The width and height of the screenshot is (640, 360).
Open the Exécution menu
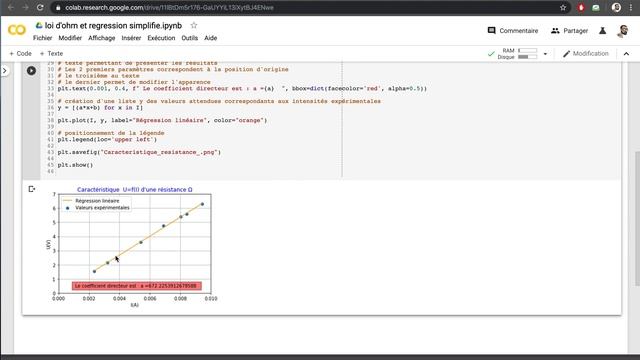point(161,38)
